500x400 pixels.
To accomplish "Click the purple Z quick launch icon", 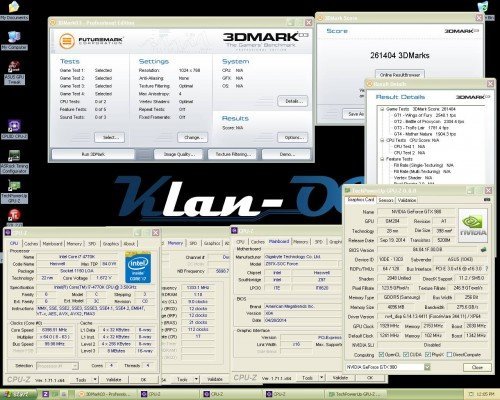I will coord(46,394).
